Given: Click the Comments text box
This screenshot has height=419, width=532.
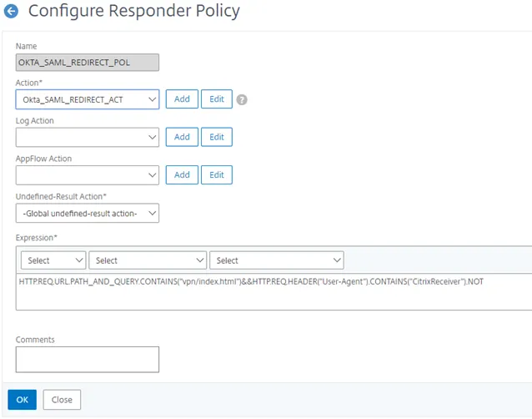Looking at the screenshot, I should point(87,360).
